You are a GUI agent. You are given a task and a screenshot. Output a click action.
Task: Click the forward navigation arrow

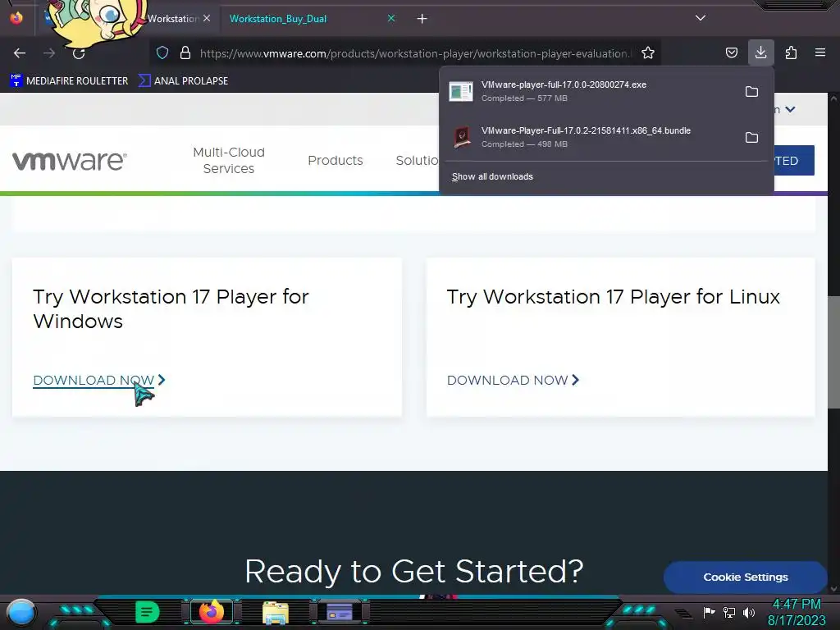[49, 53]
